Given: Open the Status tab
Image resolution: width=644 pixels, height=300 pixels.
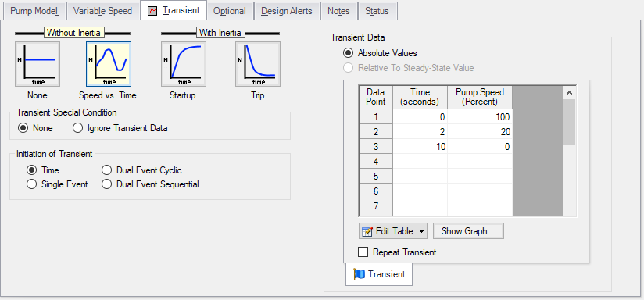Looking at the screenshot, I should pos(377,11).
